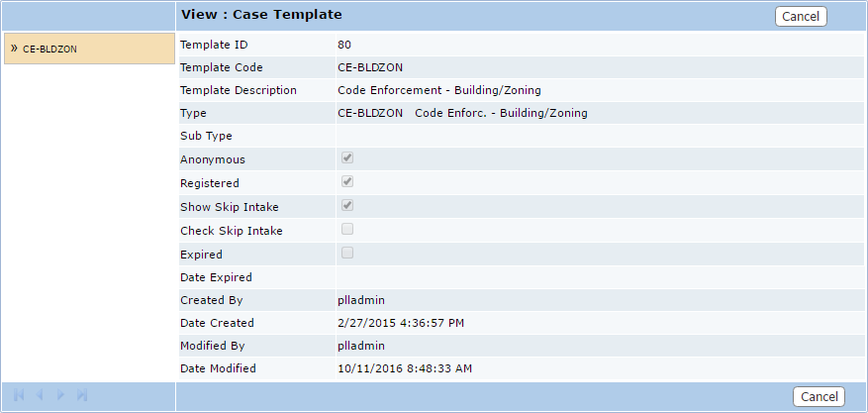The image size is (868, 413).
Task: Click the Template Code value CE-BLDZON
Action: coord(370,67)
